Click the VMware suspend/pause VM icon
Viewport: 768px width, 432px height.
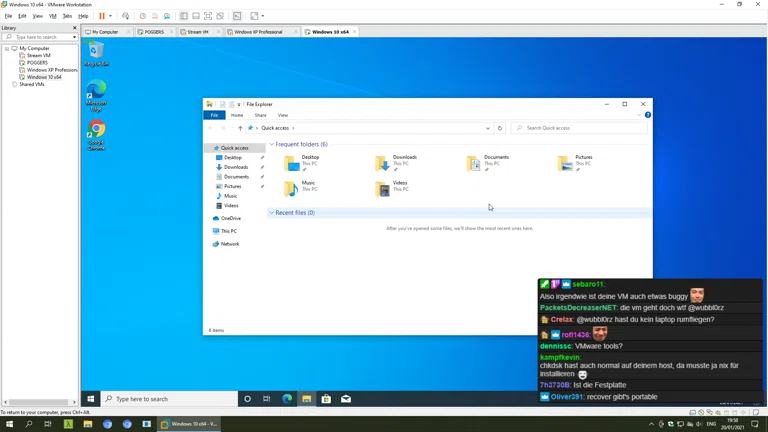tap(101, 16)
